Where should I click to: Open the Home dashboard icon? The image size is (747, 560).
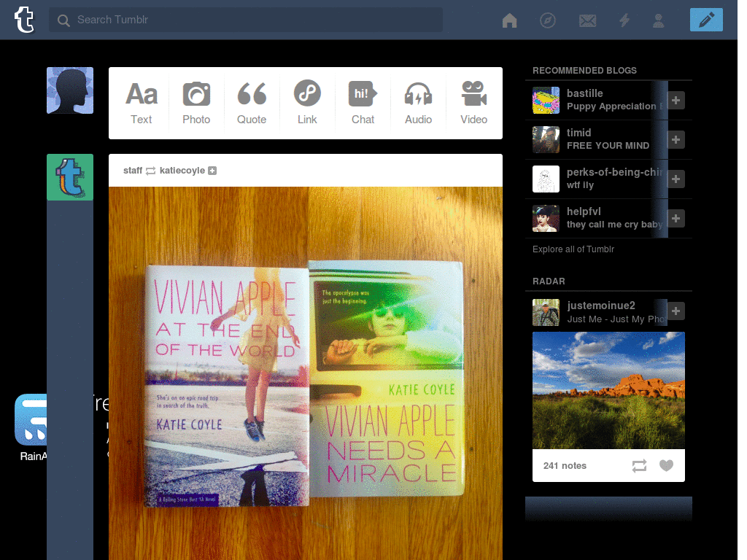point(509,20)
